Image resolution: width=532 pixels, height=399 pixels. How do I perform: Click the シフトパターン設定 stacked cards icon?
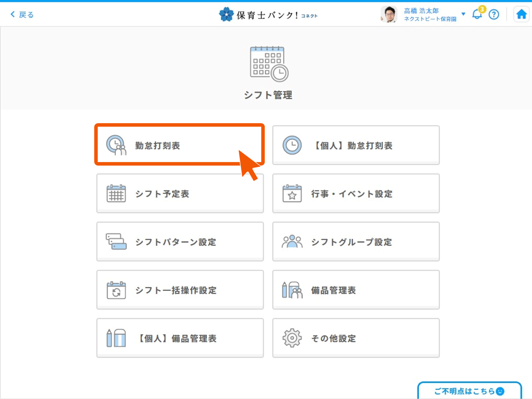[x=116, y=242]
